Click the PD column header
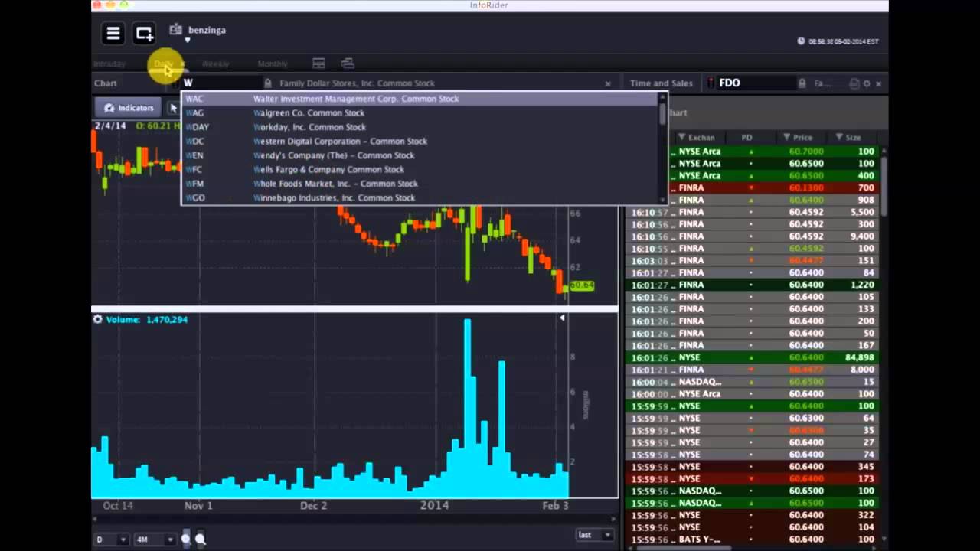980x551 pixels. click(x=746, y=138)
